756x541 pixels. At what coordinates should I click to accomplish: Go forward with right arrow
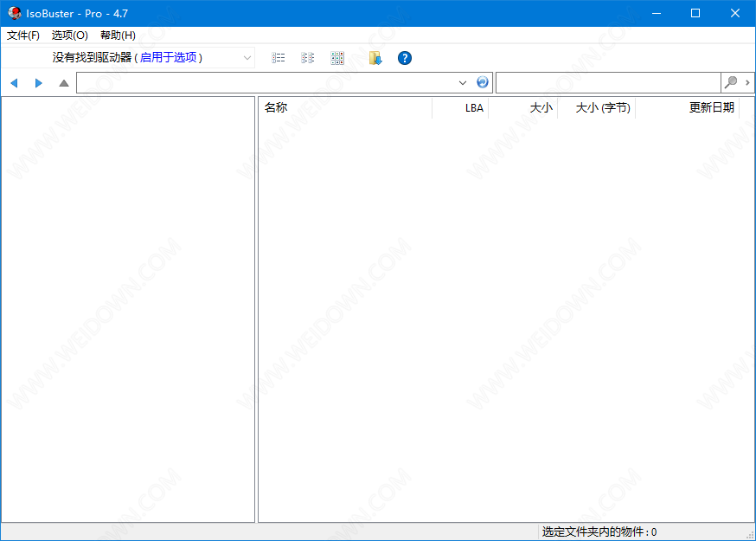pos(39,83)
